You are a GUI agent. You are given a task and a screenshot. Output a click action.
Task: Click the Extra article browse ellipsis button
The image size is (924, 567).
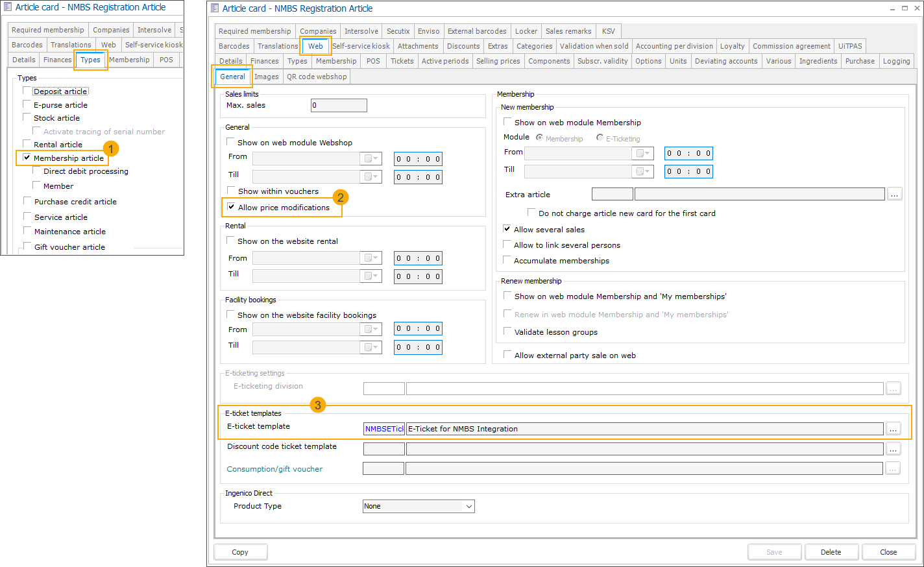(895, 194)
